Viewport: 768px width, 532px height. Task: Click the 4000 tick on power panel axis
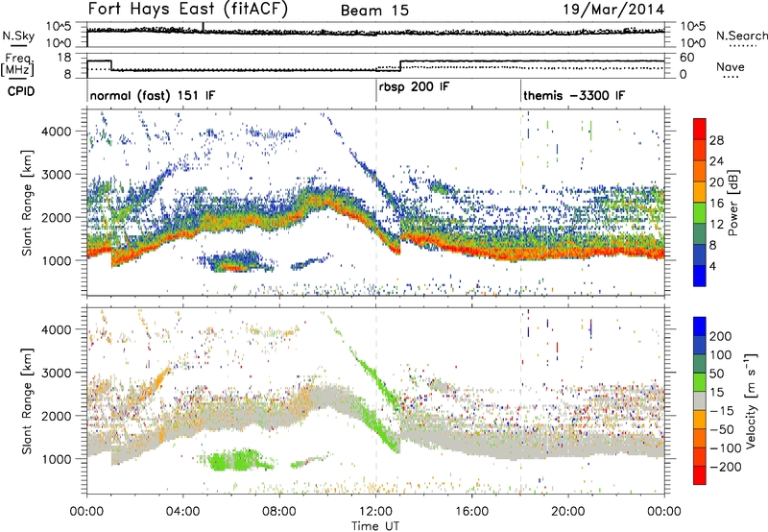pyautogui.click(x=57, y=132)
